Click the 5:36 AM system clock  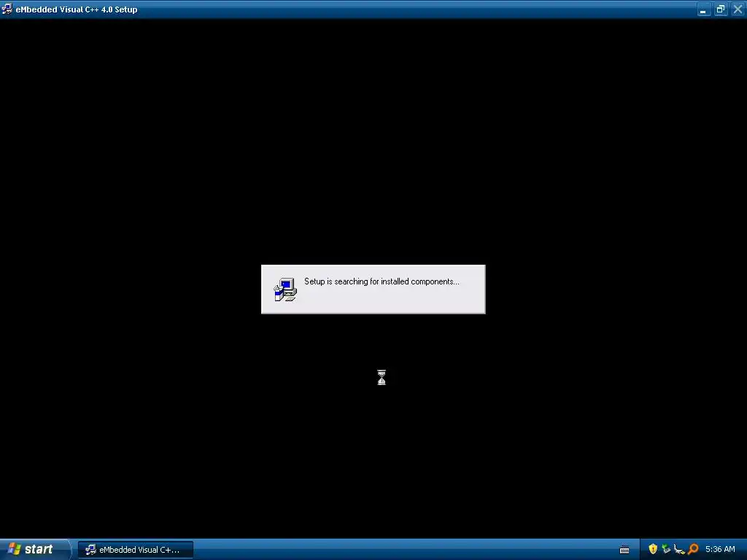point(720,549)
